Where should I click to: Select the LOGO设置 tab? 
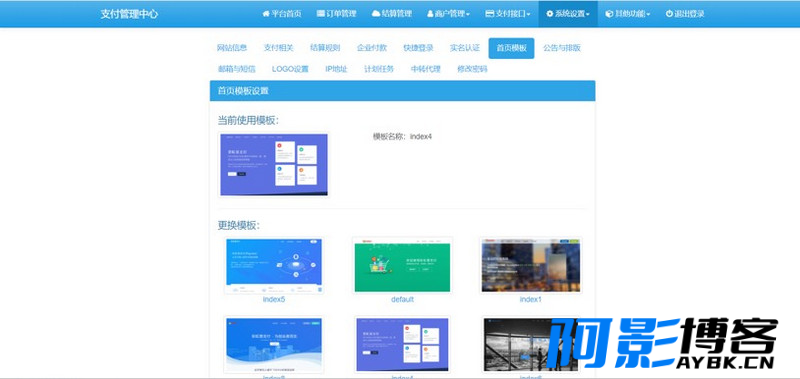290,69
